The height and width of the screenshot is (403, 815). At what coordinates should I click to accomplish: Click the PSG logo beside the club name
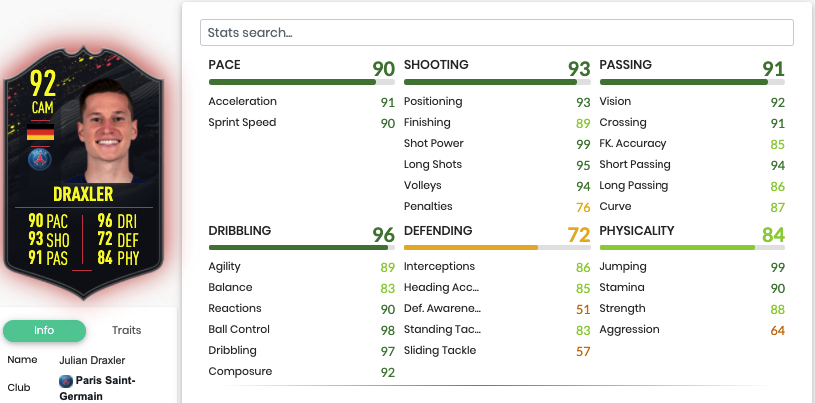point(65,381)
